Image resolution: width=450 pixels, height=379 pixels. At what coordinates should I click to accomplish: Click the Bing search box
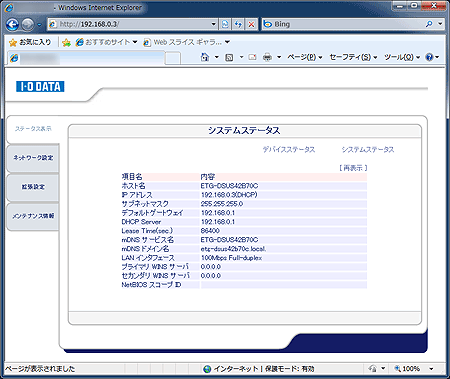pyautogui.click(x=343, y=24)
